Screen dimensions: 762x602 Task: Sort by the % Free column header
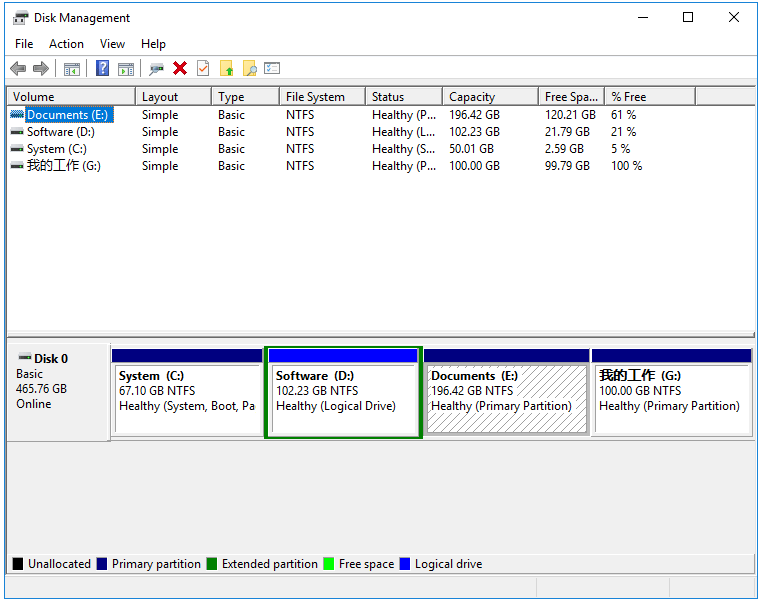pyautogui.click(x=650, y=97)
